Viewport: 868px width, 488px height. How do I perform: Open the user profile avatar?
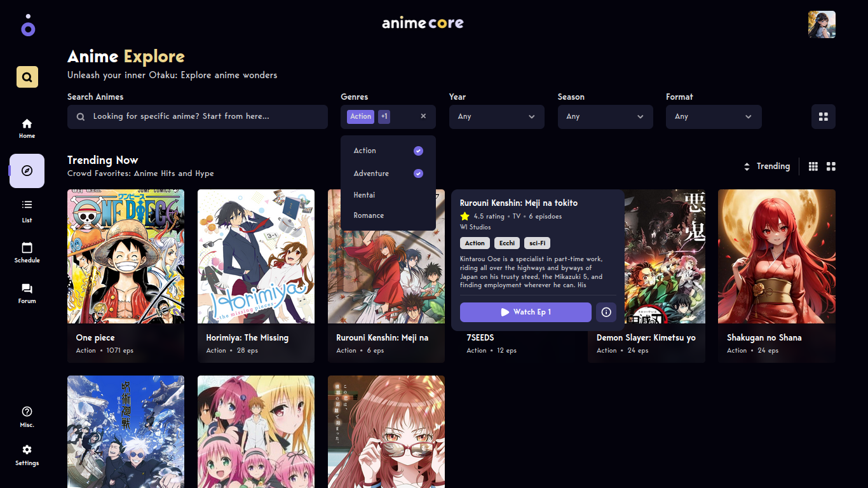point(822,24)
